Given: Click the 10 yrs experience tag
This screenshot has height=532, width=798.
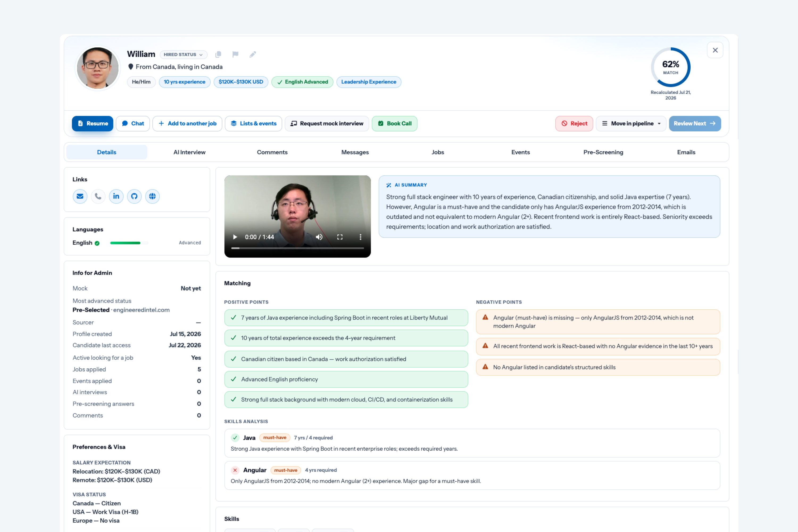Looking at the screenshot, I should (185, 82).
